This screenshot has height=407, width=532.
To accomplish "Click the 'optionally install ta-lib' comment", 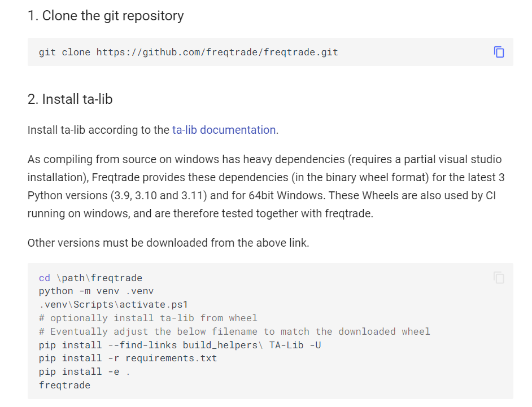I will click(x=148, y=318).
